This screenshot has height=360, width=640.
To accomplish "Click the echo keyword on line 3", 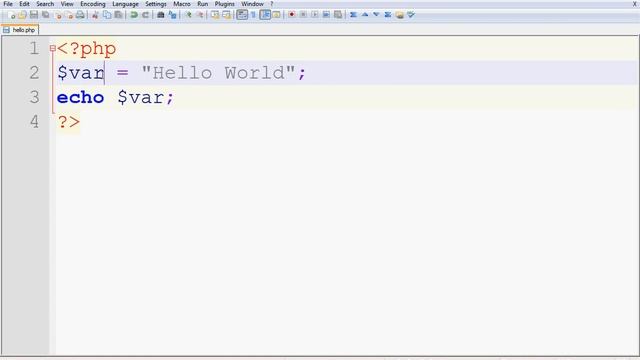I will (80, 98).
